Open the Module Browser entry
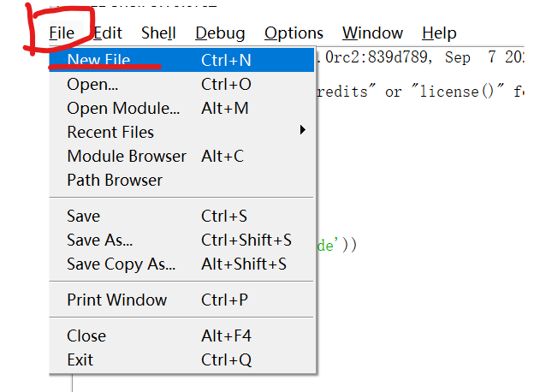The image size is (534, 392). coord(126,156)
